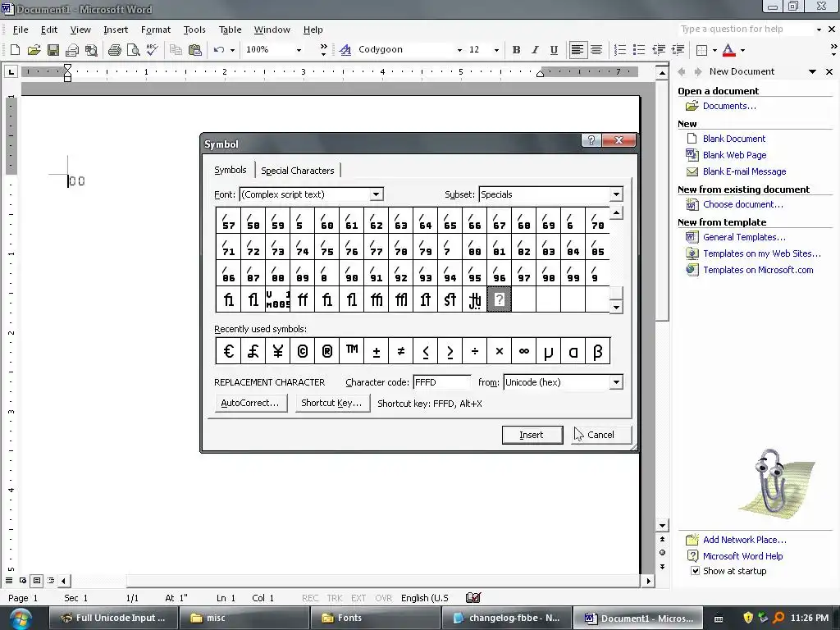This screenshot has height=630, width=840.
Task: Click the spelling status book icon
Action: [x=473, y=598]
